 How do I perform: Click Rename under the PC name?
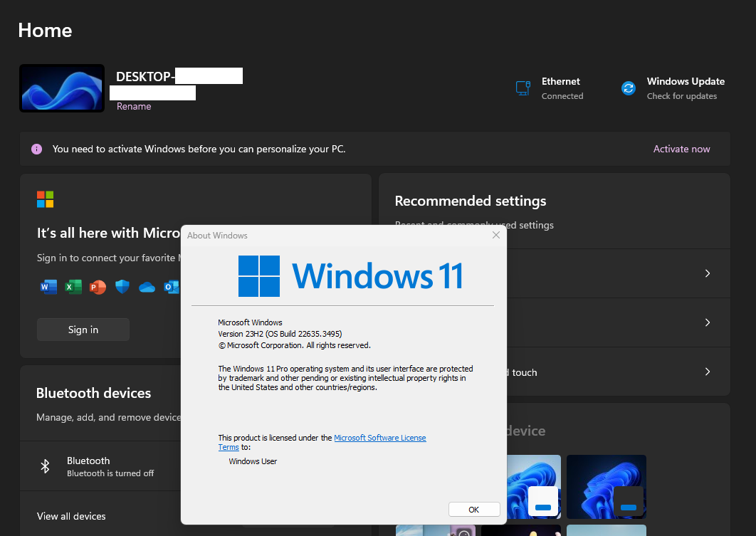(x=134, y=107)
